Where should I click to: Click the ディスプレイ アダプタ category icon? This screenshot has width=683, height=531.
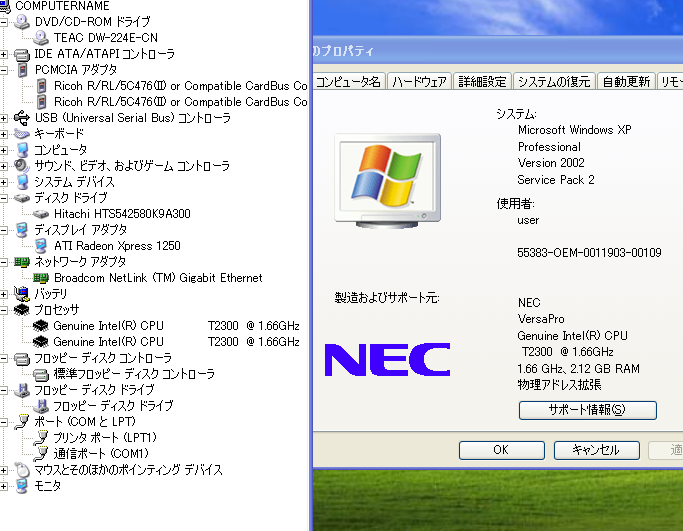(22, 230)
